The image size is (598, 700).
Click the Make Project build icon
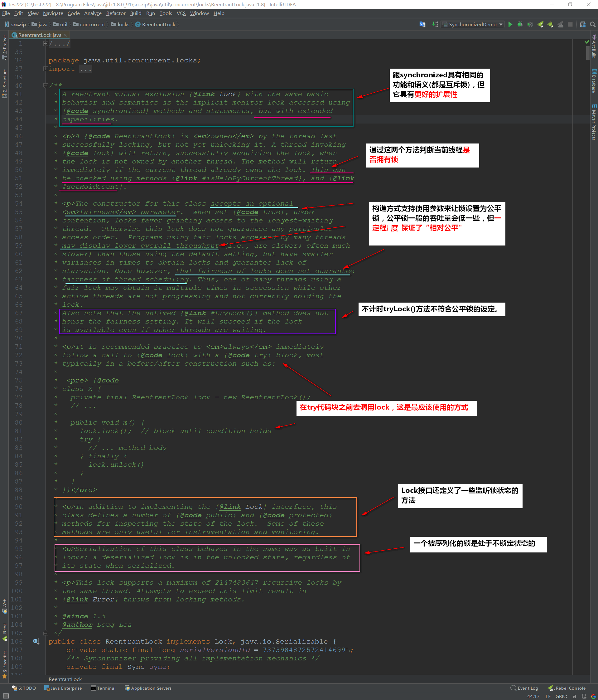point(435,24)
